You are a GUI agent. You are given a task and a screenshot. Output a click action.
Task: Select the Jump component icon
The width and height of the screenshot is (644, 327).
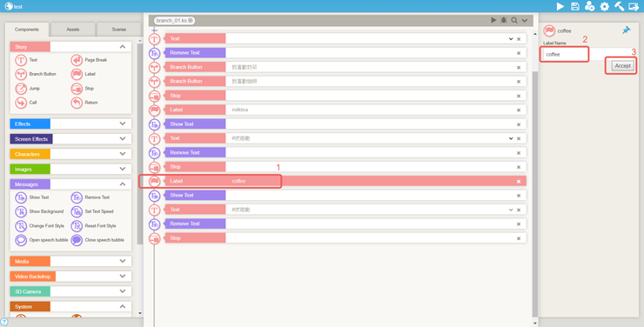pos(21,89)
